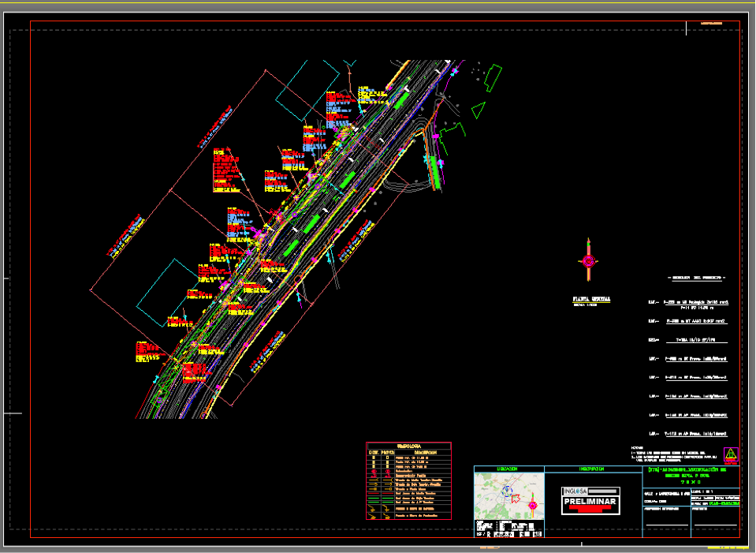Select the SIMBOLOGIA legend table header
Screen dimensions: 756x553
coord(408,446)
